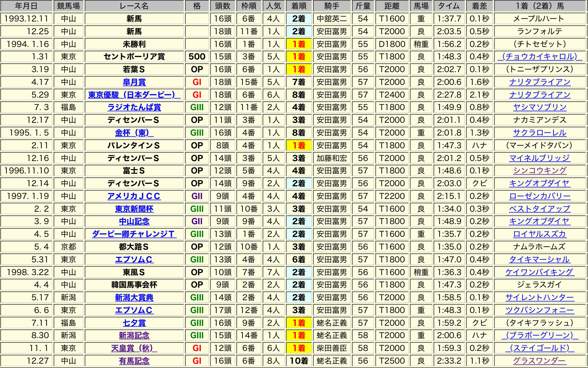This screenshot has width=588, height=368.
Task: Open the ラジオたんぱ賞 race link
Action: [x=134, y=107]
